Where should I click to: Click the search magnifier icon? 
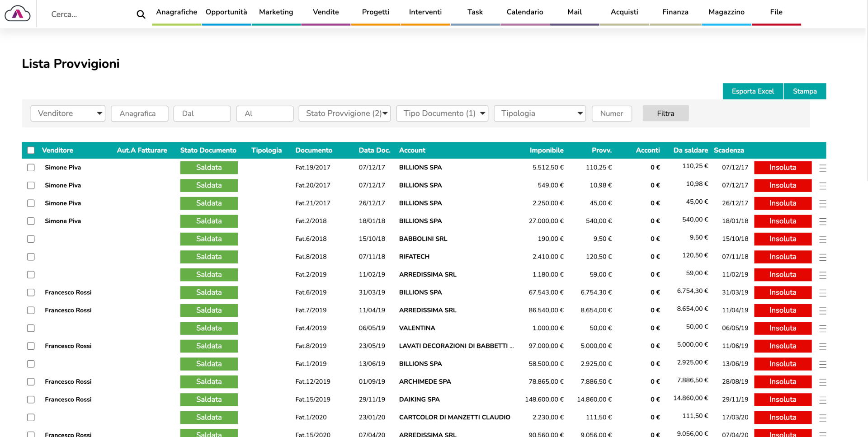[141, 14]
